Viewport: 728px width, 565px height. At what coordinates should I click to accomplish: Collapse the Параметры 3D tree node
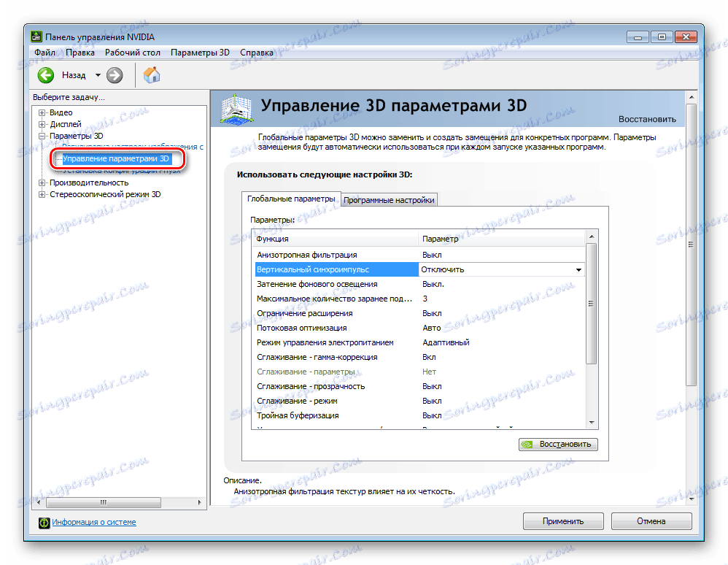42,136
